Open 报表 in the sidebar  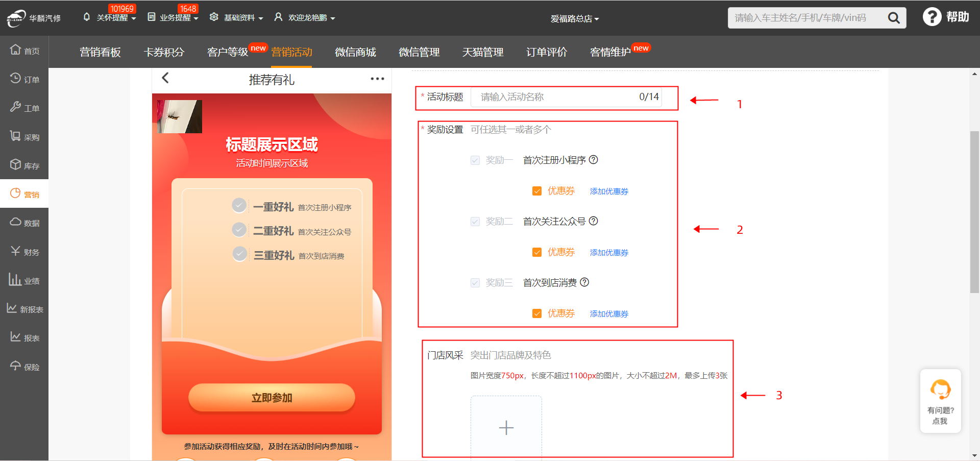click(x=24, y=337)
